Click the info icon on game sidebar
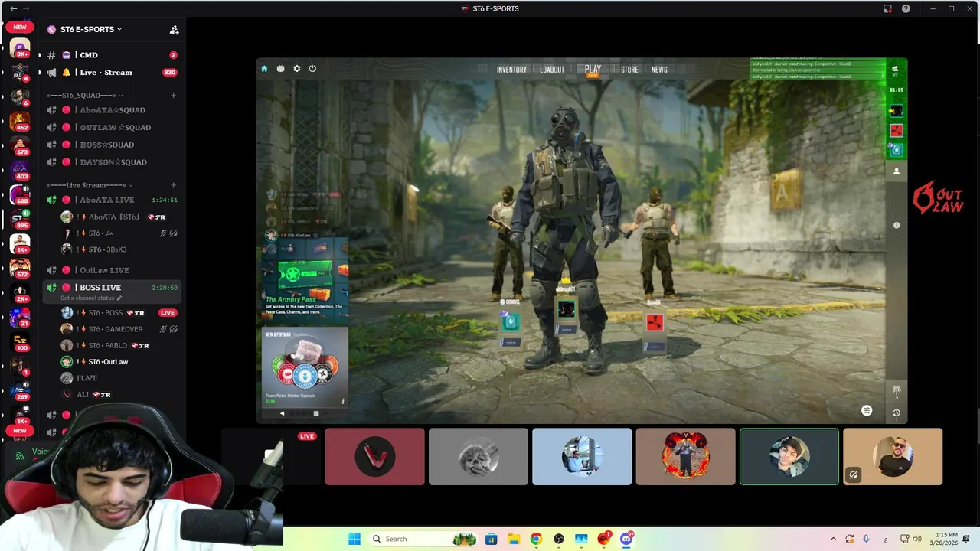Screen dimensions: 980x551 [x=897, y=225]
